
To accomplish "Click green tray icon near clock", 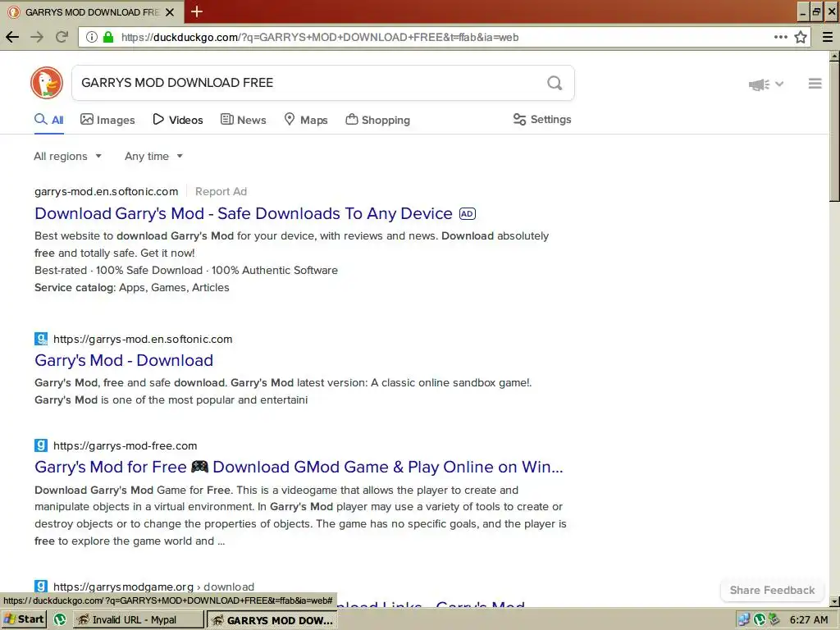I will click(759, 620).
